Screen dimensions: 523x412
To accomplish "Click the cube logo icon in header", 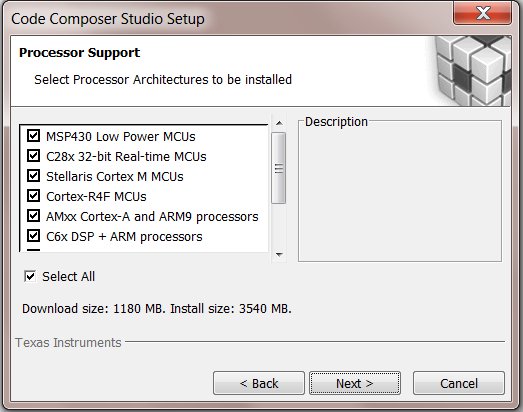I will [x=473, y=71].
